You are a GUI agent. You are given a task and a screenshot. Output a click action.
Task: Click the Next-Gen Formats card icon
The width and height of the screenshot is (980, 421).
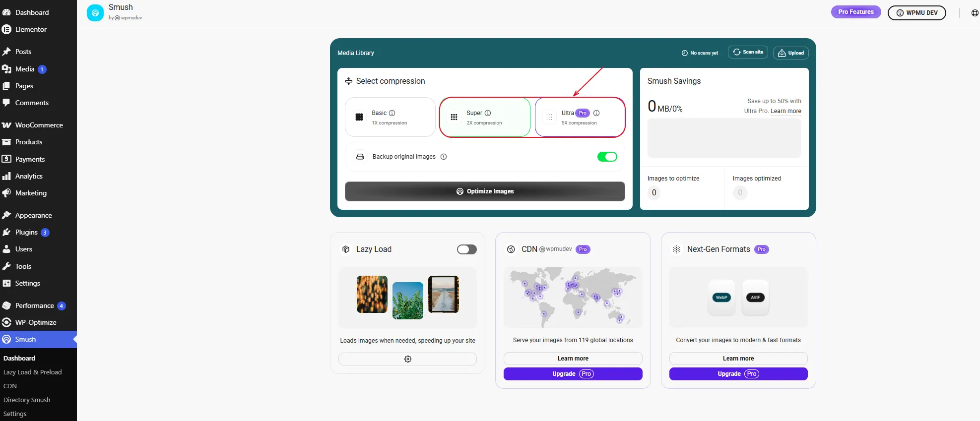click(676, 249)
